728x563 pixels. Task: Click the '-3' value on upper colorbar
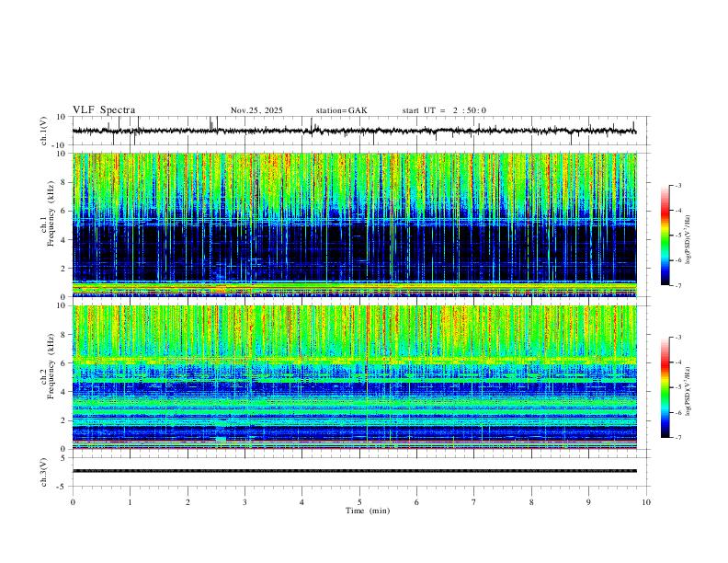677,185
